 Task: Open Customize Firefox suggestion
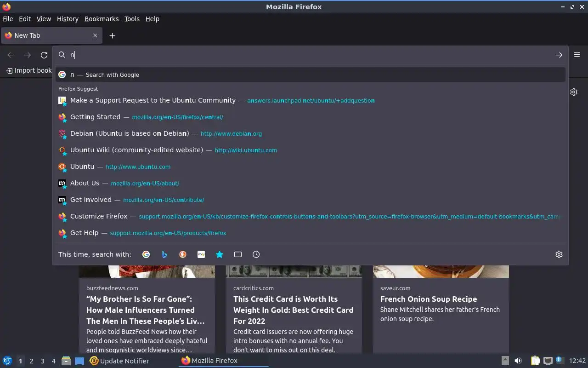(x=311, y=216)
